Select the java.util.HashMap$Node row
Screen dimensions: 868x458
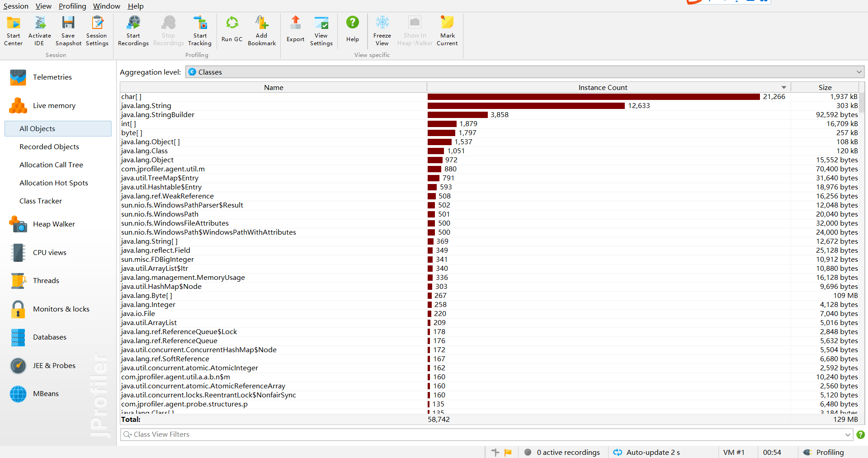[489, 287]
